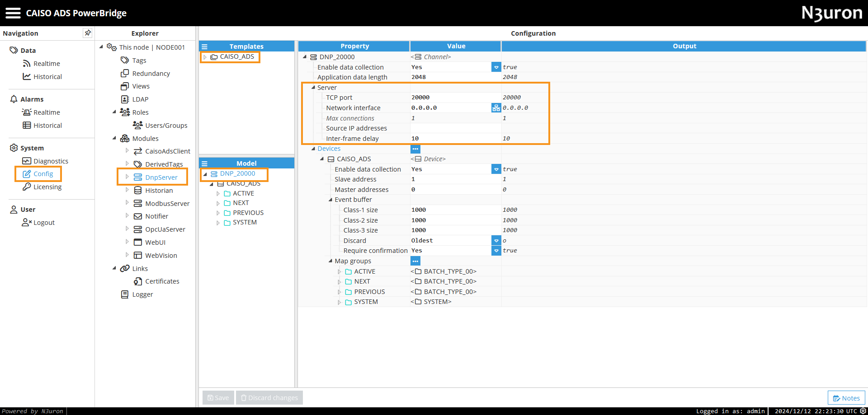This screenshot has height=415, width=868.
Task: Open Data Historical view
Action: click(x=42, y=77)
